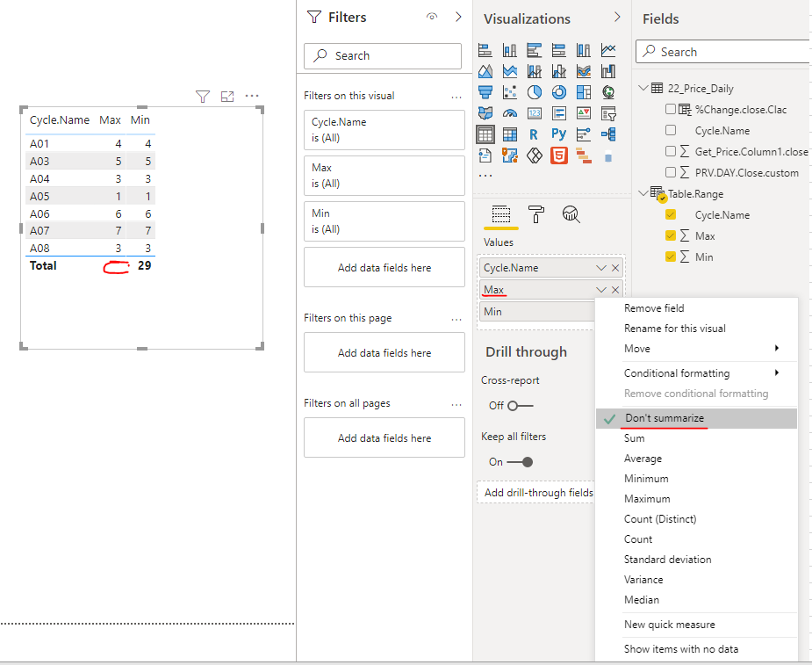Click the Focus mode icon on visual
Image resolution: width=812 pixels, height=665 pixels.
[227, 97]
